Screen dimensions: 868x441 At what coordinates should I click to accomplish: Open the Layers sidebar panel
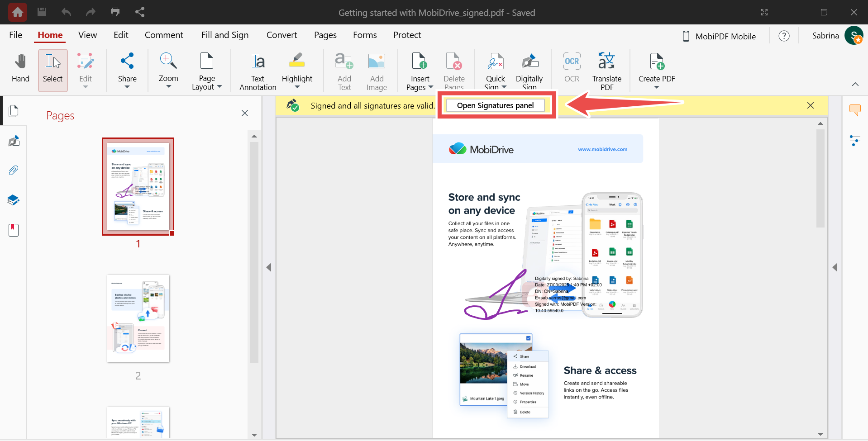pyautogui.click(x=14, y=200)
